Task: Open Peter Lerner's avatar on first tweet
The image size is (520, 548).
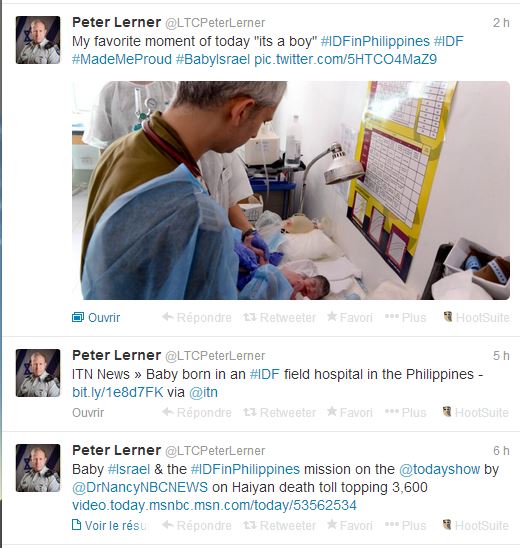Action: pos(38,40)
